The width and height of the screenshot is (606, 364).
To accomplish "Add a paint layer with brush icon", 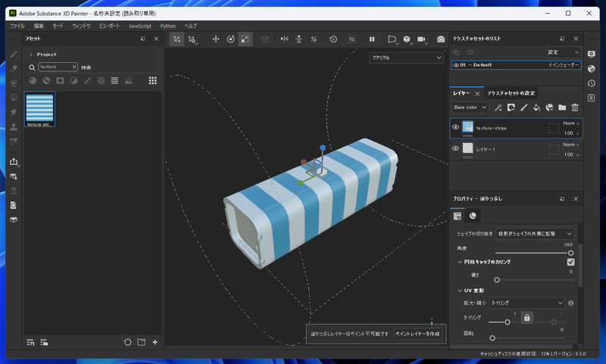I will [523, 107].
